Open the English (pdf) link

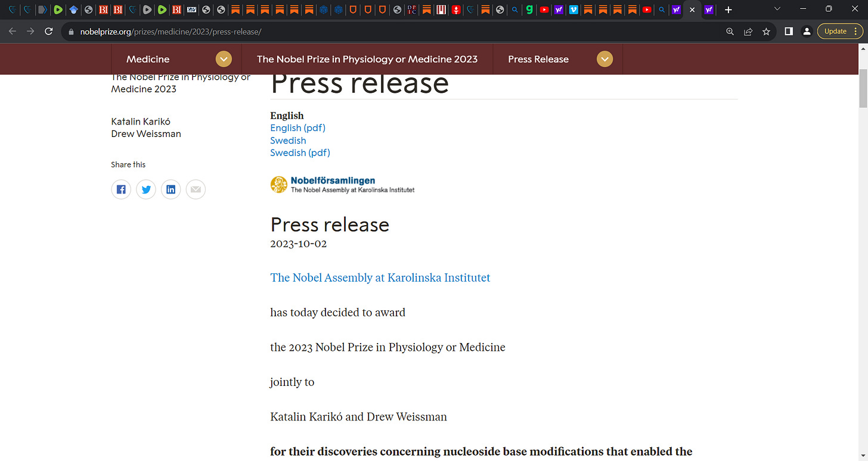point(298,128)
